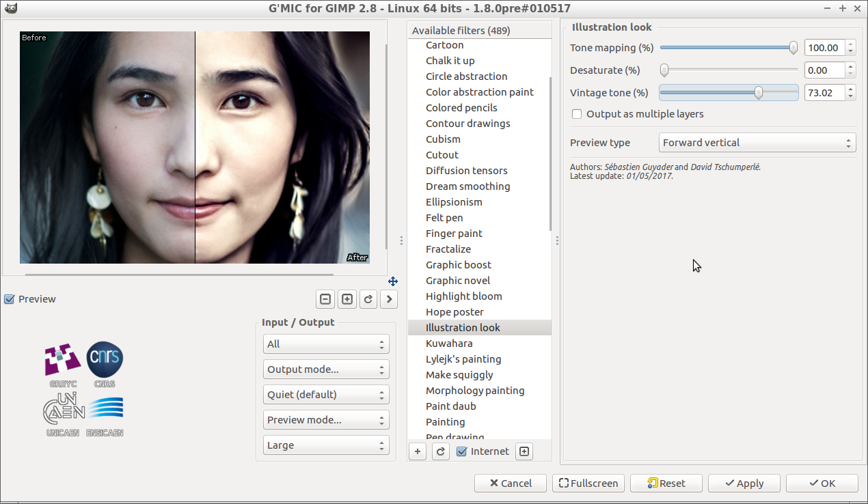
Task: Click the Tone mapping slider handle
Action: tap(794, 48)
